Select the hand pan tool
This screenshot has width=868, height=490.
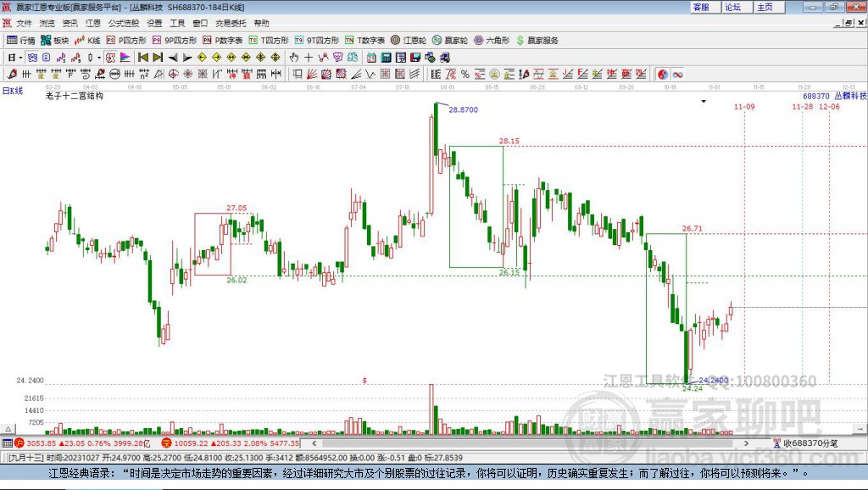point(293,58)
